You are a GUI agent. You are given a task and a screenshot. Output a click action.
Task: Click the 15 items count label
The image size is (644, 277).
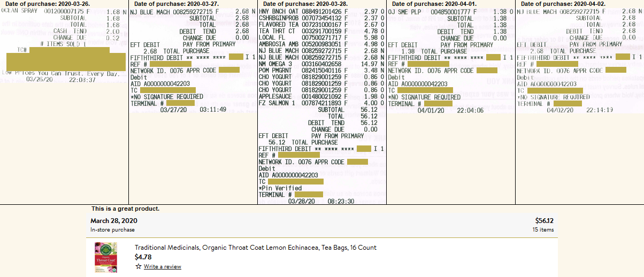543,229
